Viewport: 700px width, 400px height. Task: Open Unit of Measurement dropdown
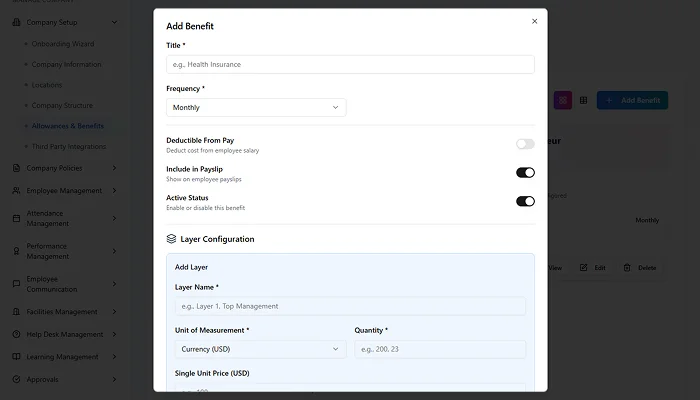[x=260, y=349]
